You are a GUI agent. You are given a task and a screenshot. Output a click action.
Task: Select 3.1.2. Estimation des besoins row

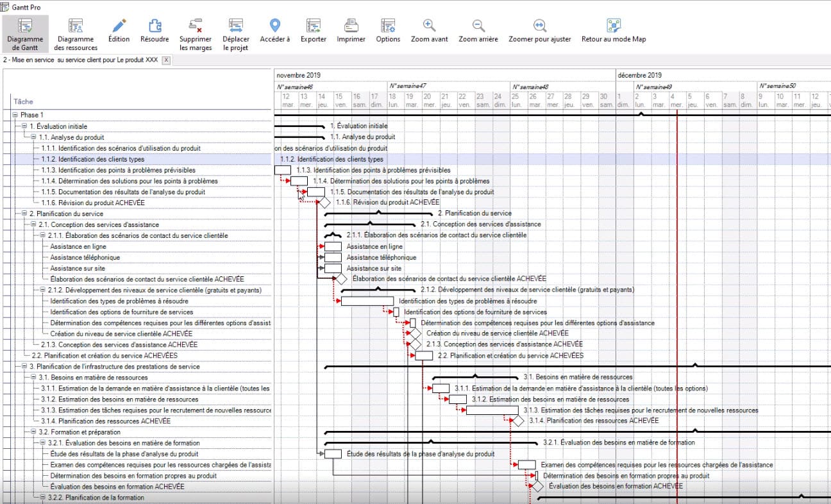120,399
